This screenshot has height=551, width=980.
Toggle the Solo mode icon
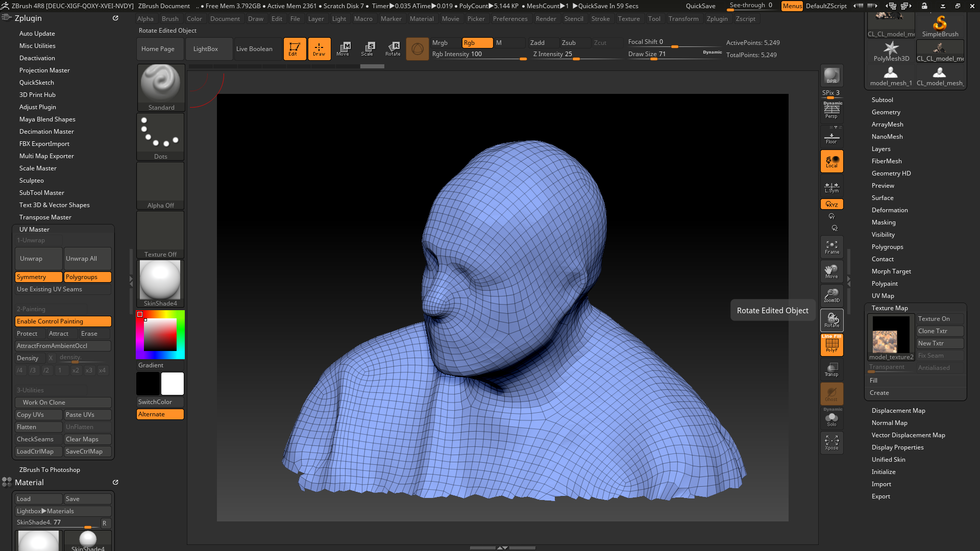tap(831, 418)
